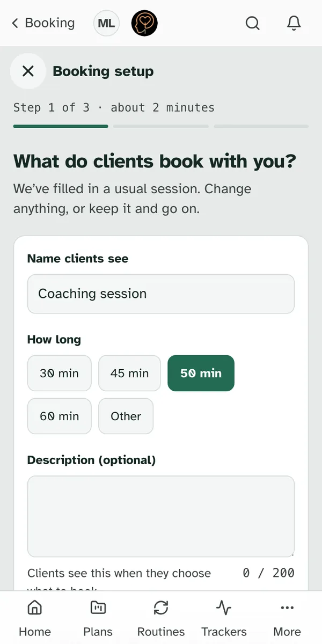Viewport: 322px width, 644px height.
Task: Click the "What do clients book with you?" heading
Action: click(155, 161)
